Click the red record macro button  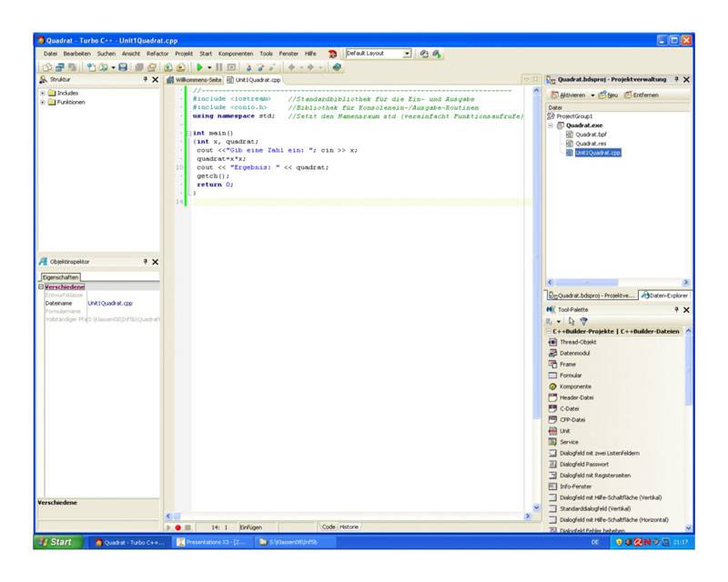[x=177, y=527]
